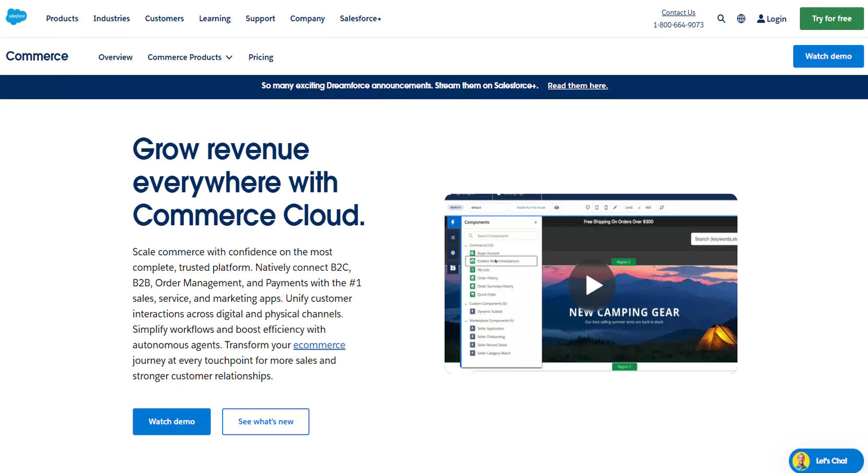The width and height of the screenshot is (868, 473).
Task: Play the Commerce Cloud demo video
Action: point(592,285)
